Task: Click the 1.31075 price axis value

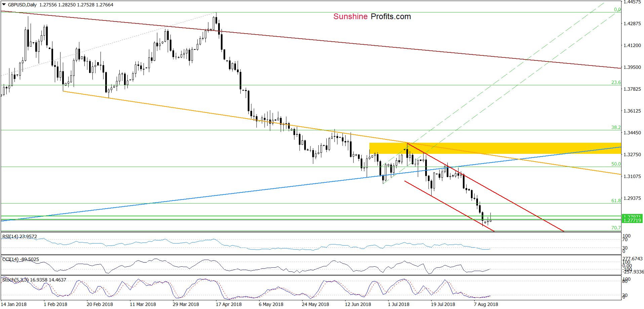Action: 632,176
